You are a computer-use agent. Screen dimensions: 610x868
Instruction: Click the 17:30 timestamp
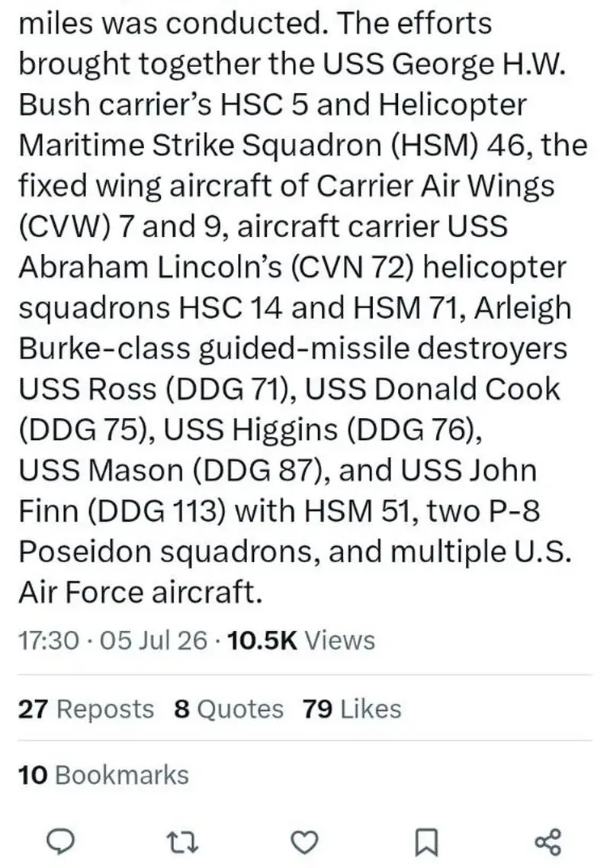pyautogui.click(x=49, y=641)
